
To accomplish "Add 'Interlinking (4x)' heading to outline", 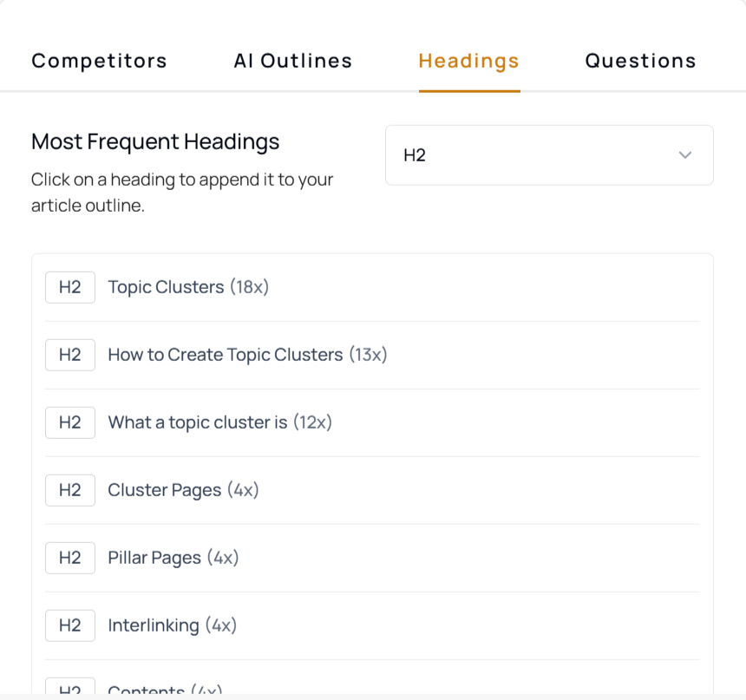I will tap(172, 625).
